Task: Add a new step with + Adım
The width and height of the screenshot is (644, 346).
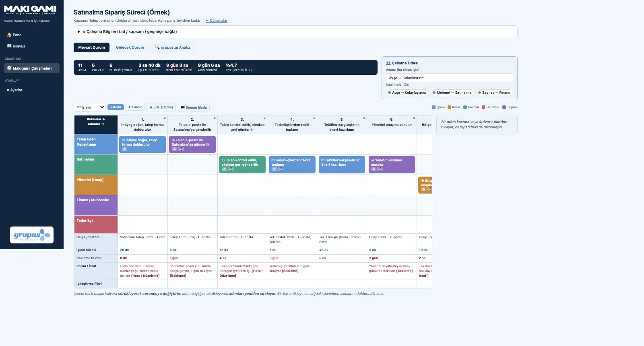Action: [x=116, y=107]
